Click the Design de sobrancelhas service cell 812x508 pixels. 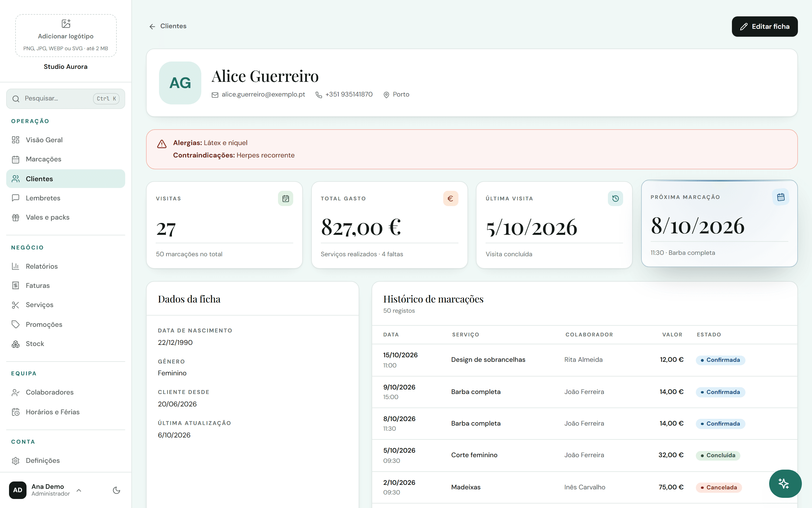488,360
